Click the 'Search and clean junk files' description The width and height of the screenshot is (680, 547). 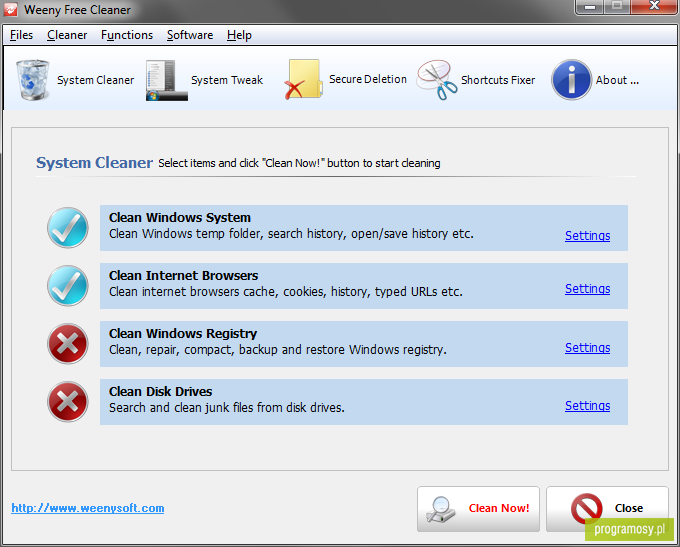[227, 408]
